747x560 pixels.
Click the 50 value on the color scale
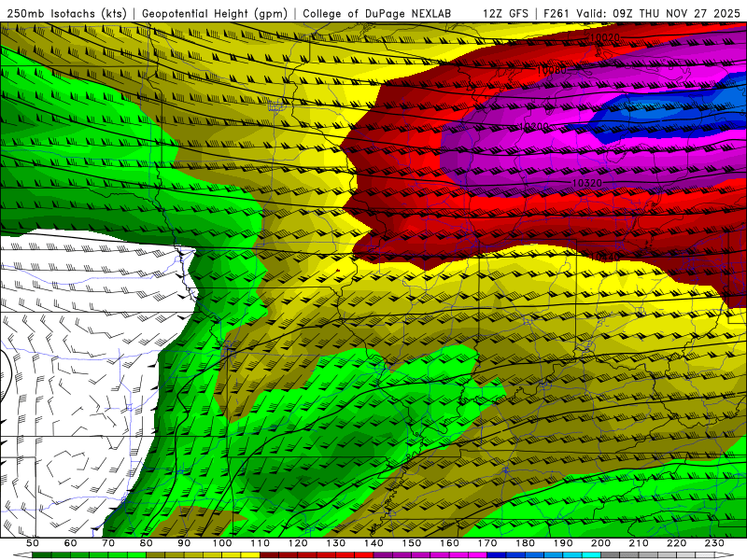point(33,543)
